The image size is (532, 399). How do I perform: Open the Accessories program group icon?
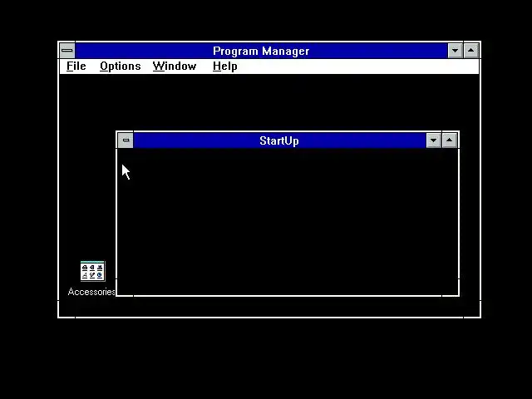[x=92, y=271]
